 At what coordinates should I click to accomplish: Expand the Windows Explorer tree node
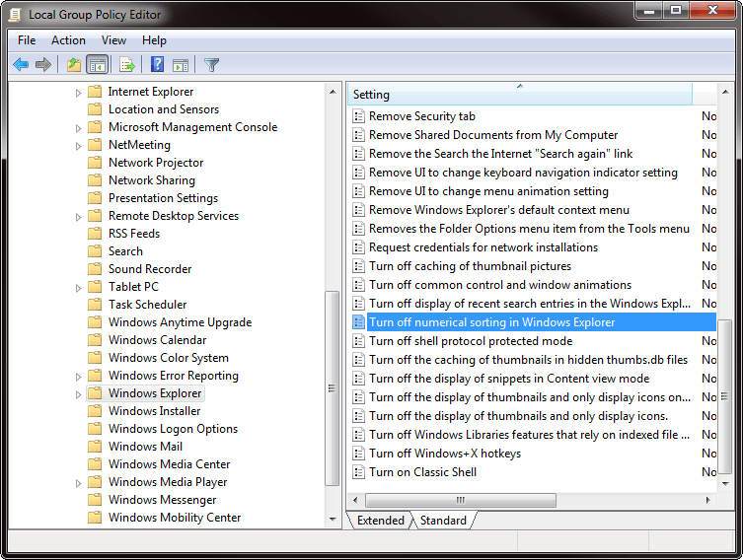click(x=78, y=394)
